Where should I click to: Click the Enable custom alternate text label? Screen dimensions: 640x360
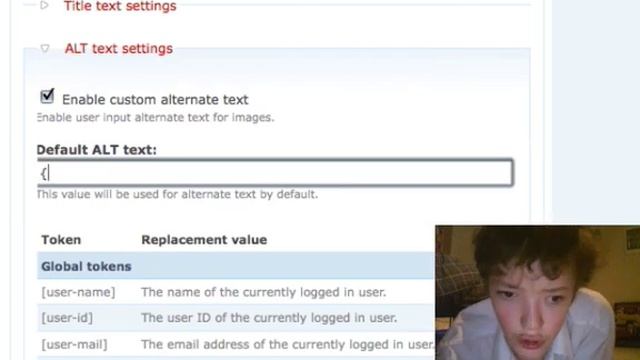coord(155,100)
